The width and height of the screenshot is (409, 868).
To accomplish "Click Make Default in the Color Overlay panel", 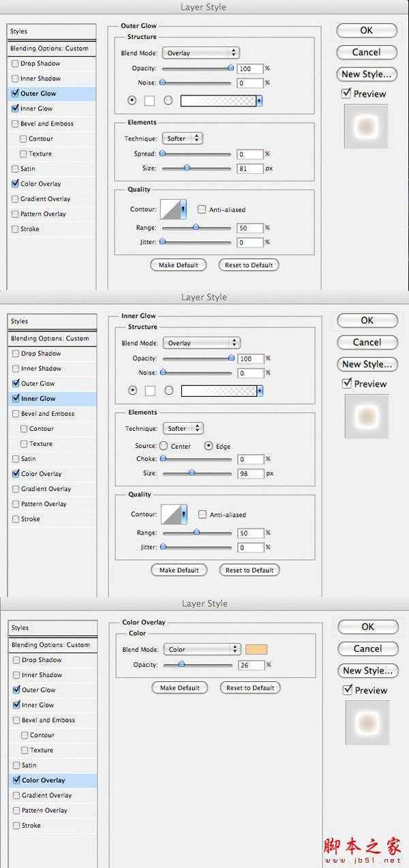I will tap(179, 687).
